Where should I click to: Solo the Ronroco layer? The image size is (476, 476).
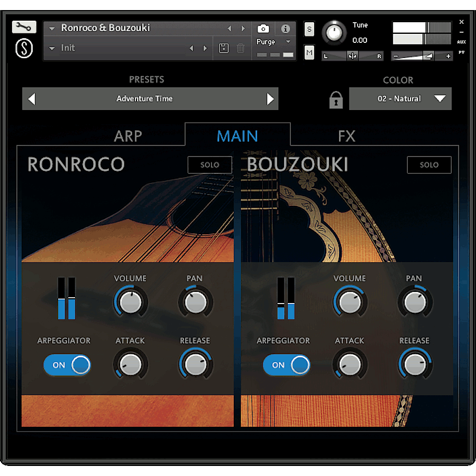pyautogui.click(x=210, y=165)
